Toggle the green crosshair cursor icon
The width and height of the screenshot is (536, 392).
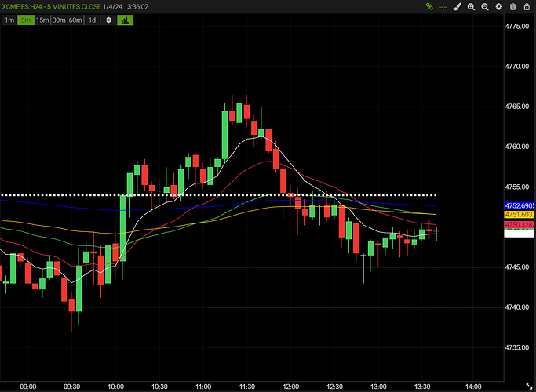tap(443, 7)
